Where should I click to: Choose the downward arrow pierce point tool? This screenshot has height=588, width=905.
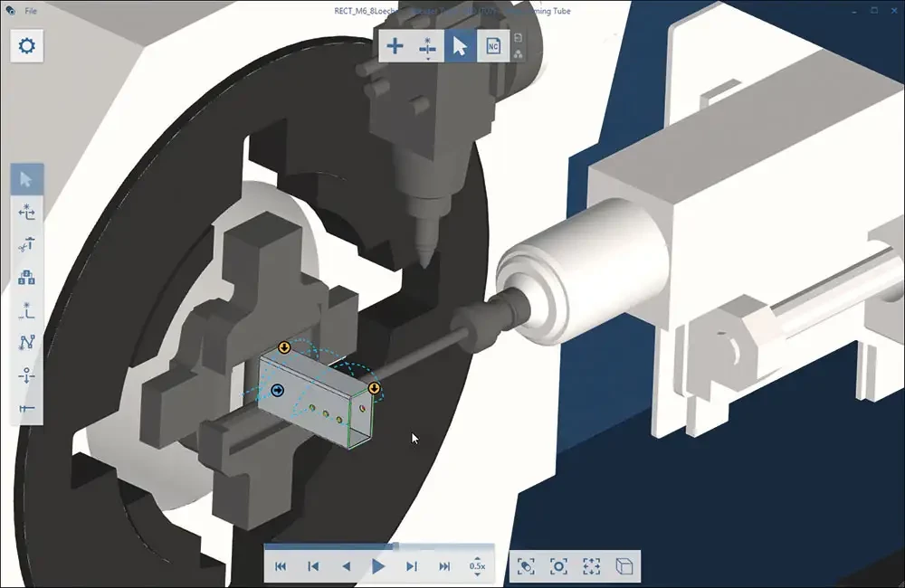tap(26, 375)
